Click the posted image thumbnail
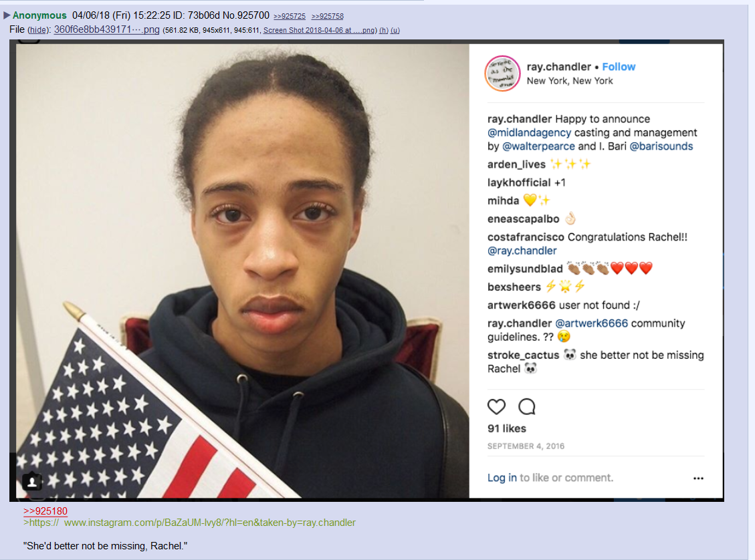The height and width of the screenshot is (560, 755). [x=367, y=271]
